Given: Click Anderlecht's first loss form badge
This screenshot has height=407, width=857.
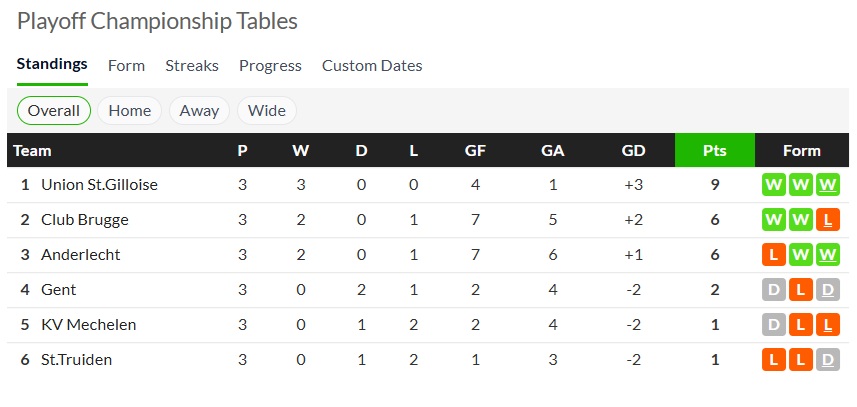Looking at the screenshot, I should 773,255.
